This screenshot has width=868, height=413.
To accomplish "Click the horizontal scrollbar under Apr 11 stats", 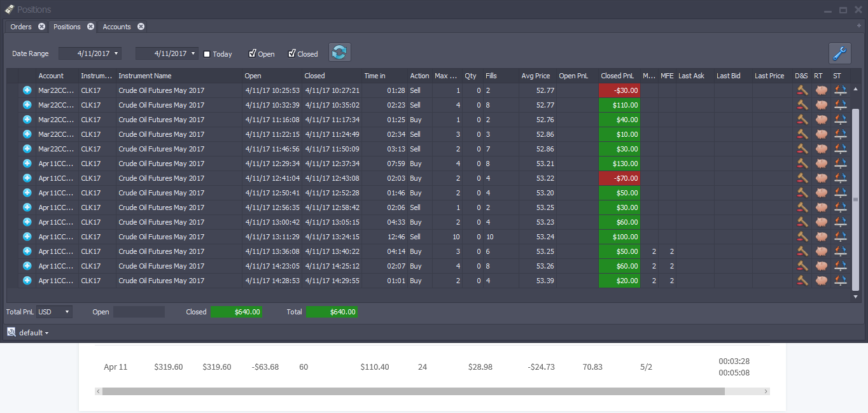I will click(x=414, y=391).
